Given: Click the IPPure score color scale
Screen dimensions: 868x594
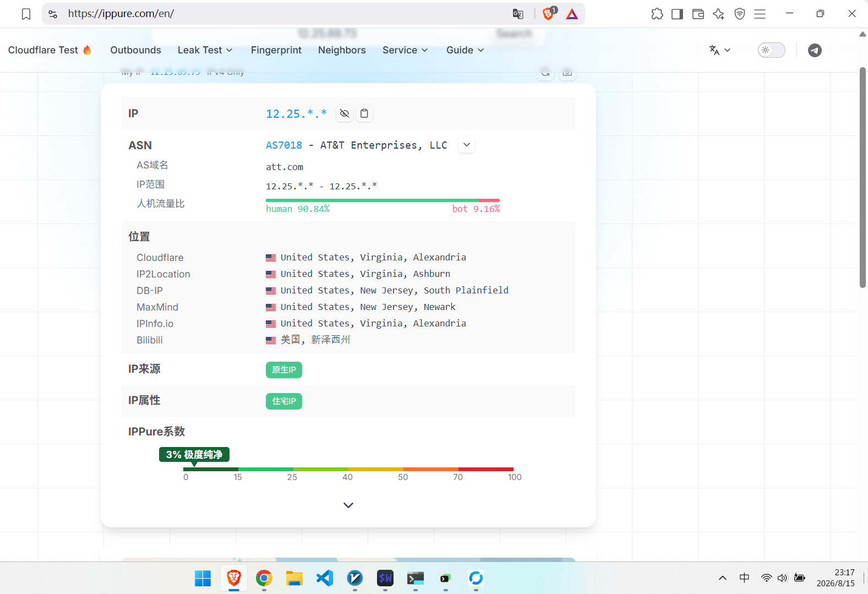Looking at the screenshot, I should (x=348, y=470).
